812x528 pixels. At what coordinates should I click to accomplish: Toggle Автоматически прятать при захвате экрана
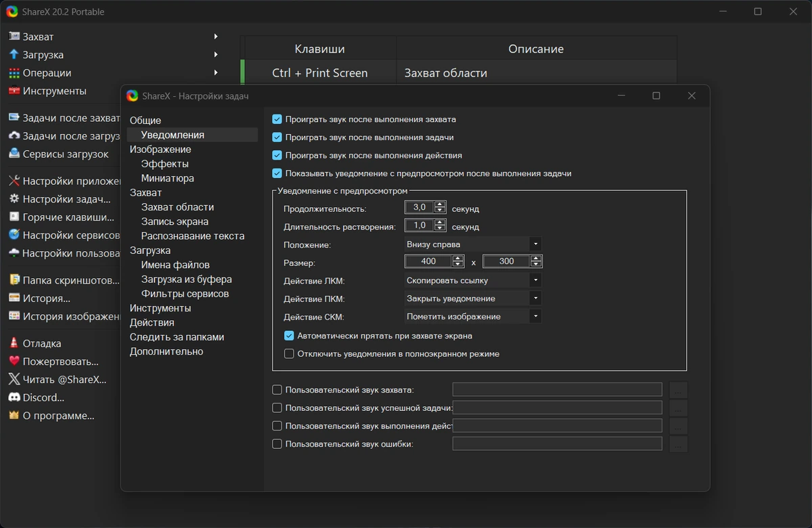click(289, 336)
